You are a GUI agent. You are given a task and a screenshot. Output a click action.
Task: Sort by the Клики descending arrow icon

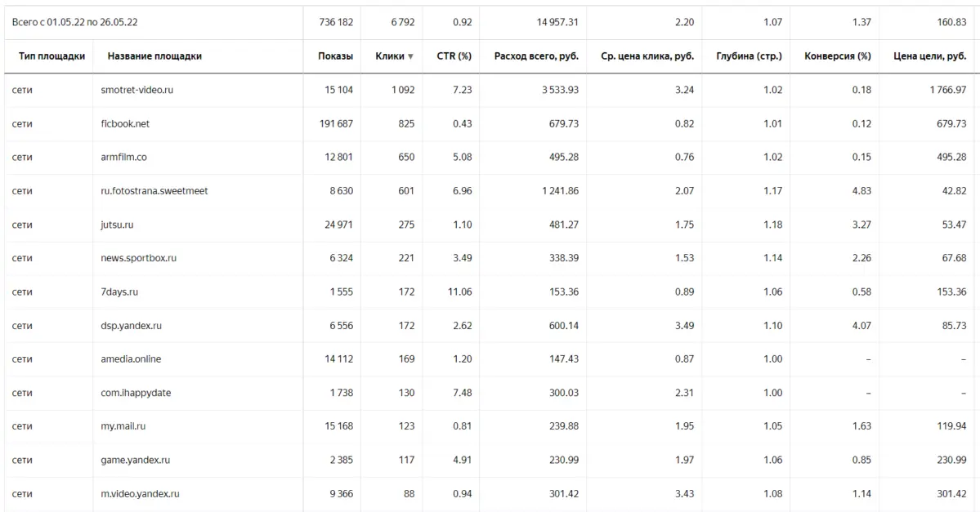[410, 56]
